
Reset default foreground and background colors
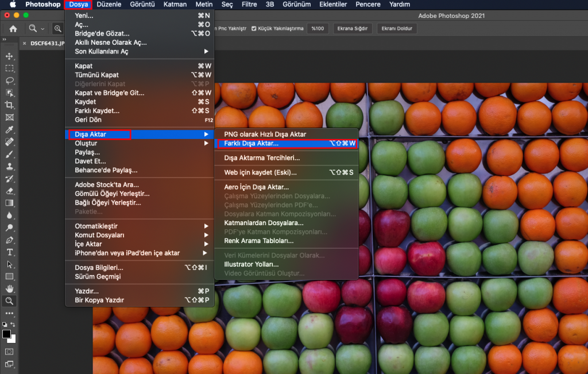tap(5, 325)
